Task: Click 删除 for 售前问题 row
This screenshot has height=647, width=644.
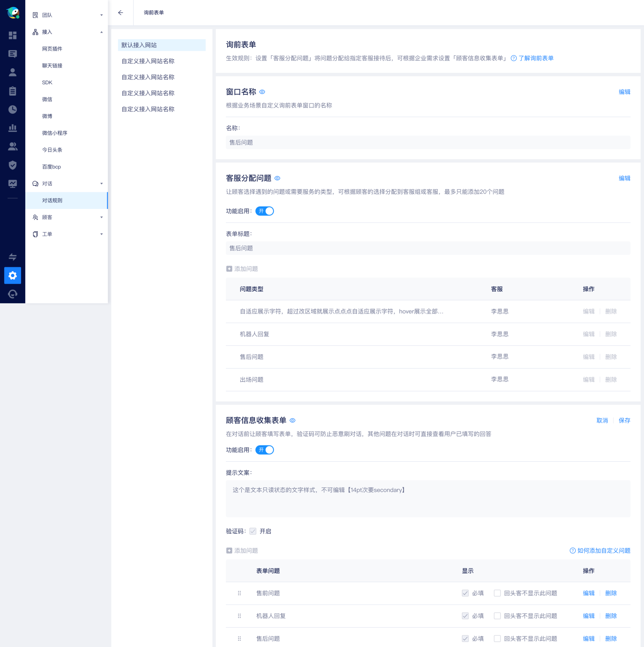Action: [611, 593]
